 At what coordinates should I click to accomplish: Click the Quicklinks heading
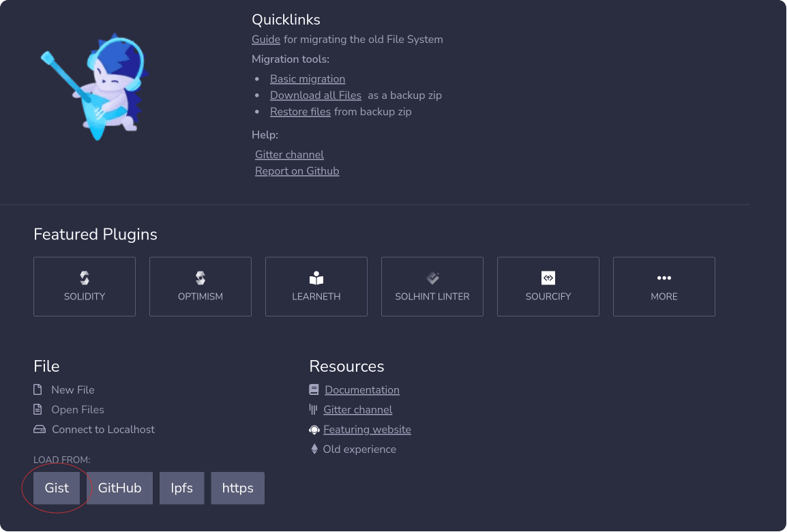pos(286,20)
